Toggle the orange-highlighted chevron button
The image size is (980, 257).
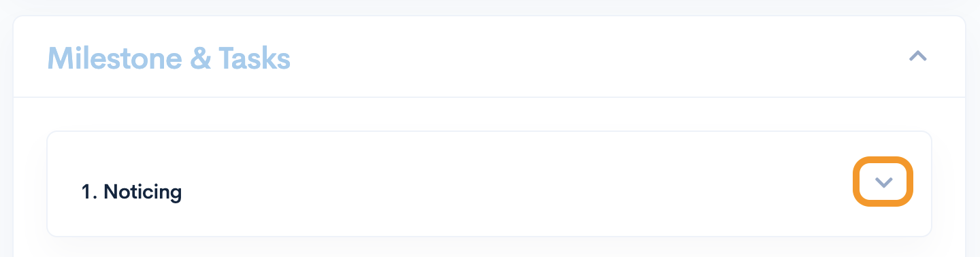point(883,182)
